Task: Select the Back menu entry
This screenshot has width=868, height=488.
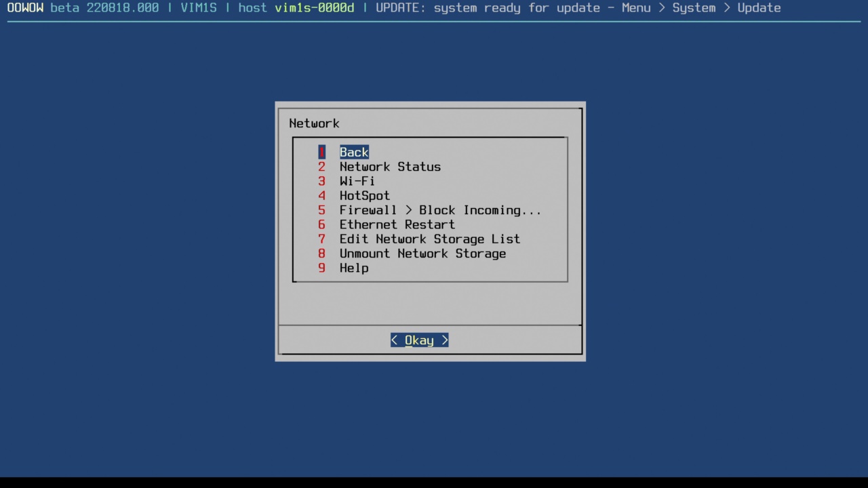Action: (x=354, y=152)
